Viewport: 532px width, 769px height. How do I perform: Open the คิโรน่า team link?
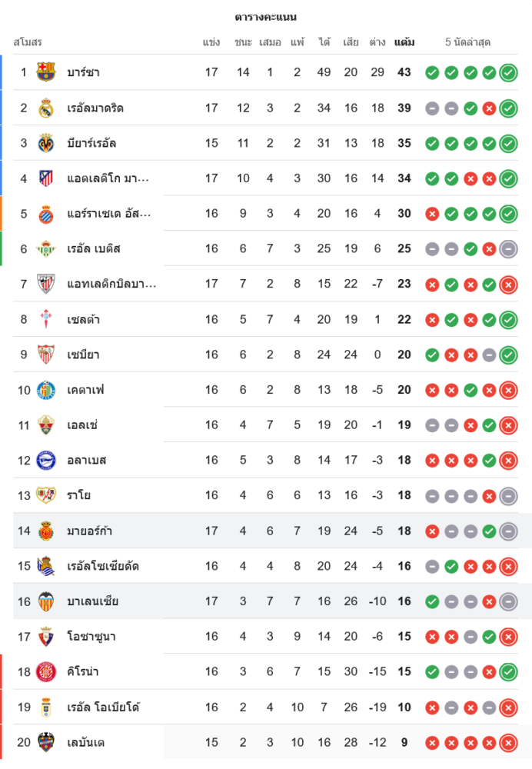83,672
